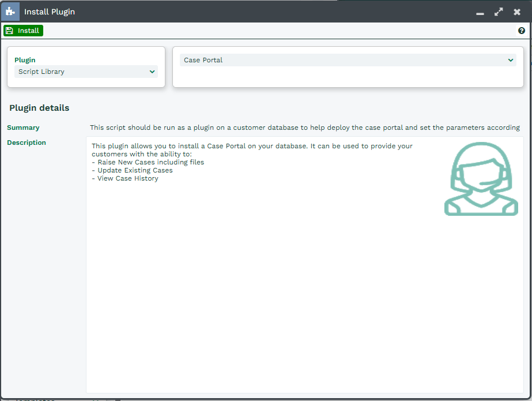Viewport: 532px width, 401px height.
Task: Click the Summary label
Action: [x=23, y=128]
